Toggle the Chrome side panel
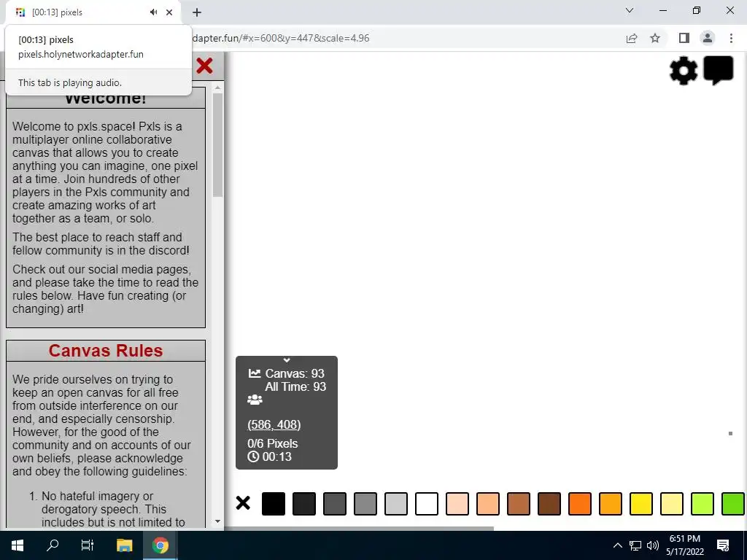Viewport: 747px width, 560px height. pos(684,38)
